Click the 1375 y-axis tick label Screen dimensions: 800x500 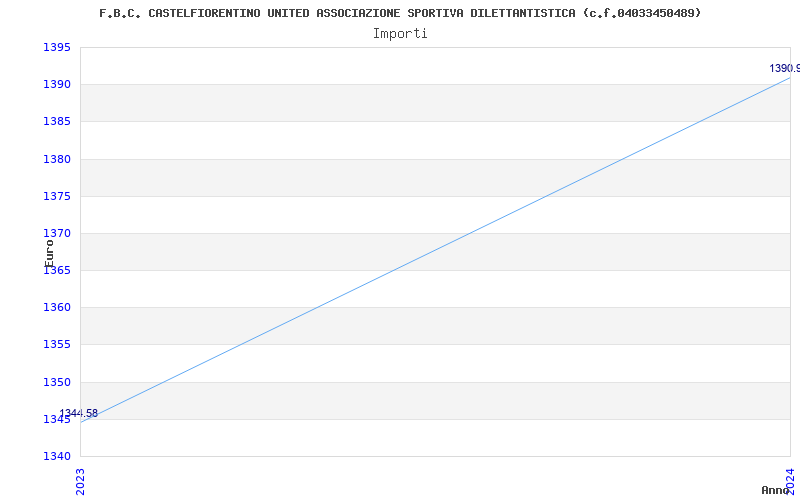pyautogui.click(x=57, y=196)
